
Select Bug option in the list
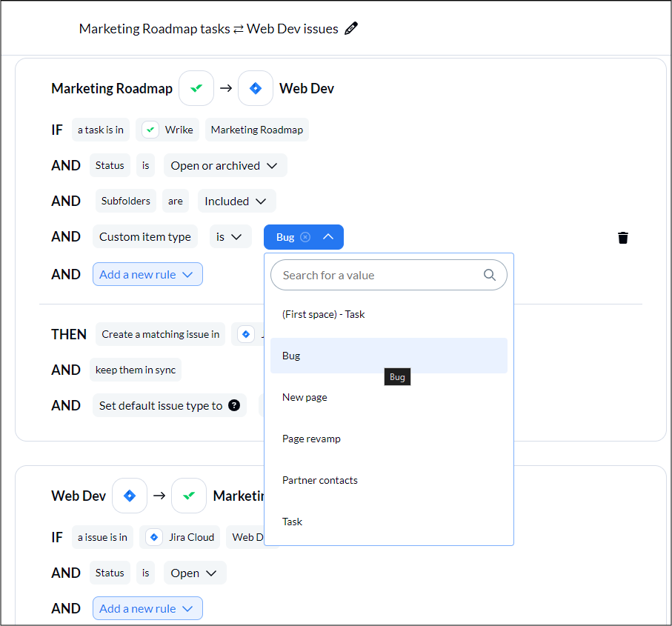pos(389,356)
